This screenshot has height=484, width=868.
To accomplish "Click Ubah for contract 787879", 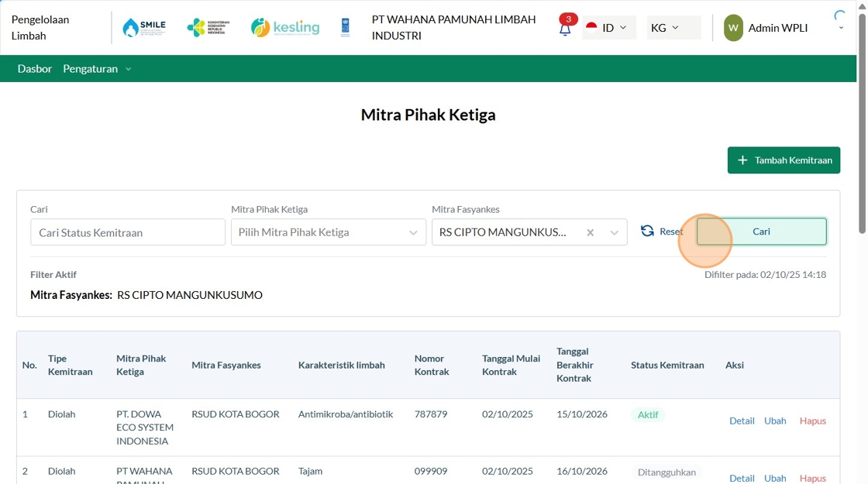I will click(x=775, y=421).
